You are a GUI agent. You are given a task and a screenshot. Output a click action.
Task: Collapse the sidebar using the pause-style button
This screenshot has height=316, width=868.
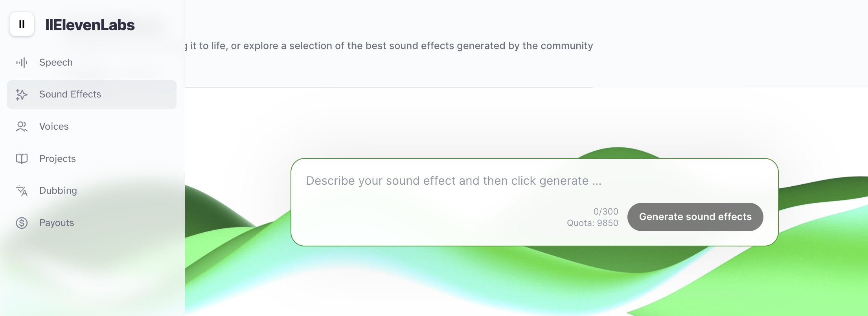coord(22,24)
